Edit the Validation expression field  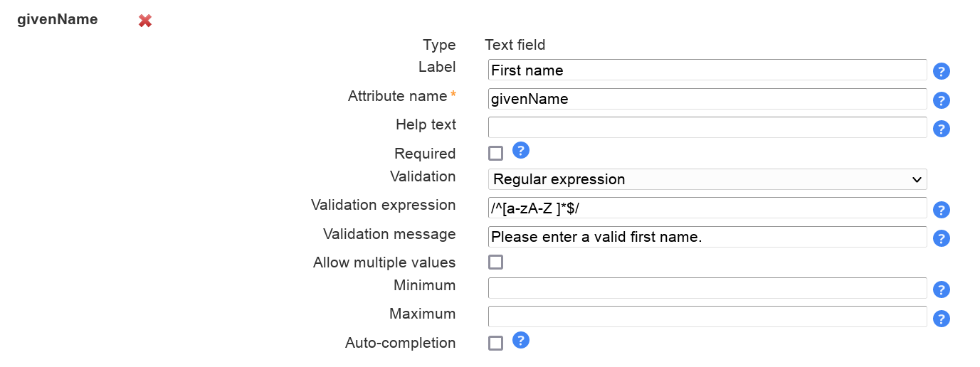coord(707,208)
